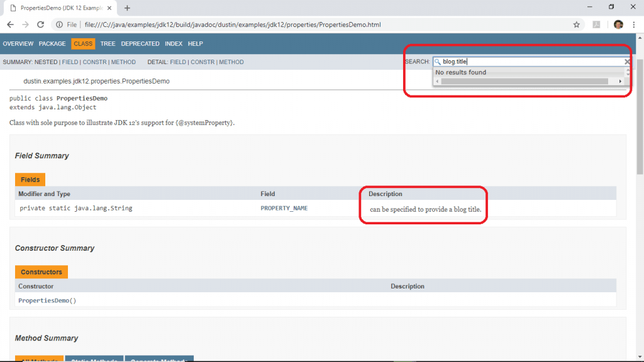This screenshot has width=644, height=362.
Task: Click the page scrollbar down arrow
Action: click(x=640, y=357)
